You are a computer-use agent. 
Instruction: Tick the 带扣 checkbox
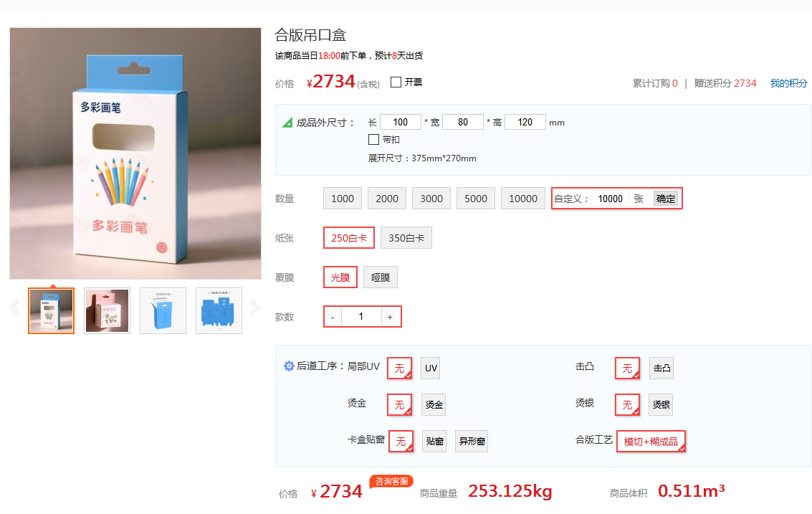[373, 140]
